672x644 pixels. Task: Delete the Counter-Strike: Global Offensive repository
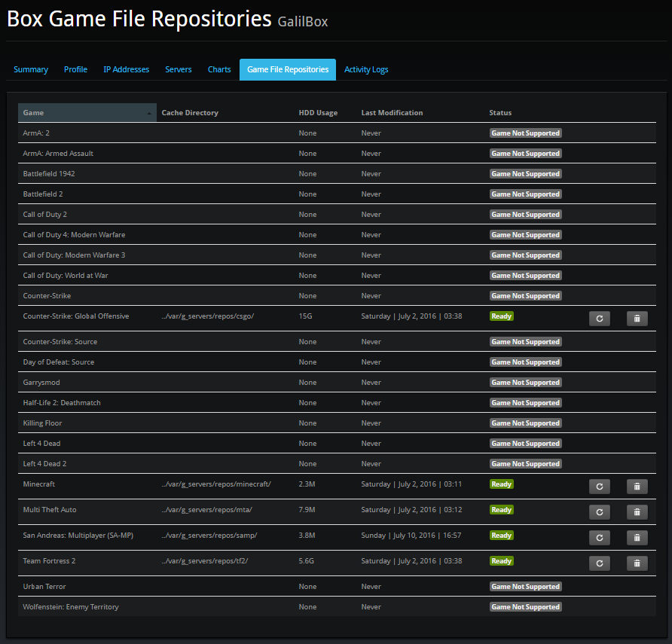click(x=637, y=319)
